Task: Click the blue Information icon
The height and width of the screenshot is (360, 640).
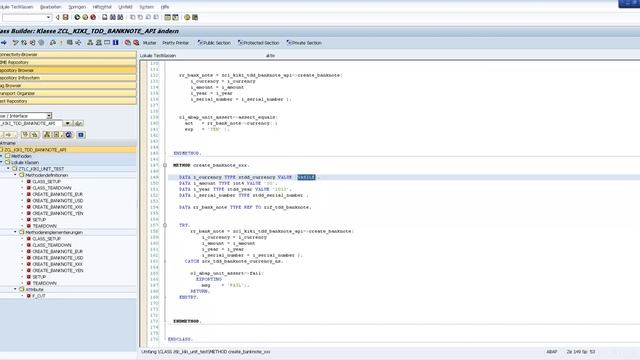Action: point(116,42)
